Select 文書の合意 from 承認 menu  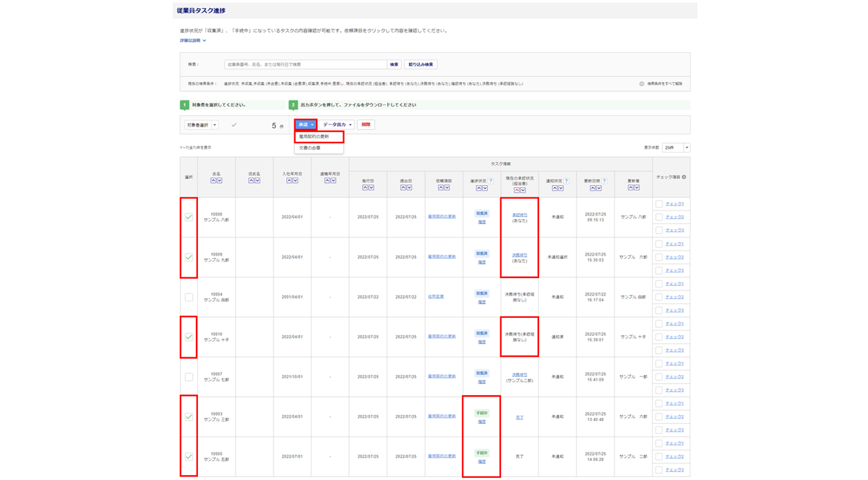pyautogui.click(x=319, y=148)
